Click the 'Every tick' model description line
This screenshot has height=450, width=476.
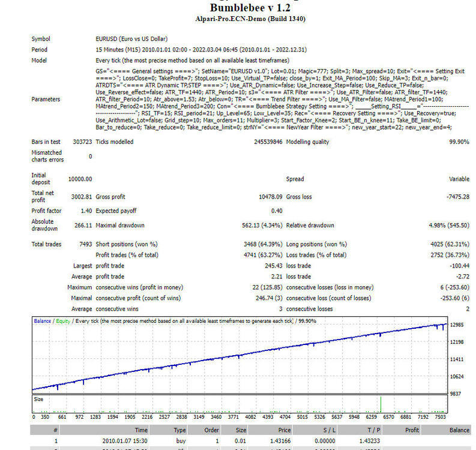pyautogui.click(x=193, y=61)
